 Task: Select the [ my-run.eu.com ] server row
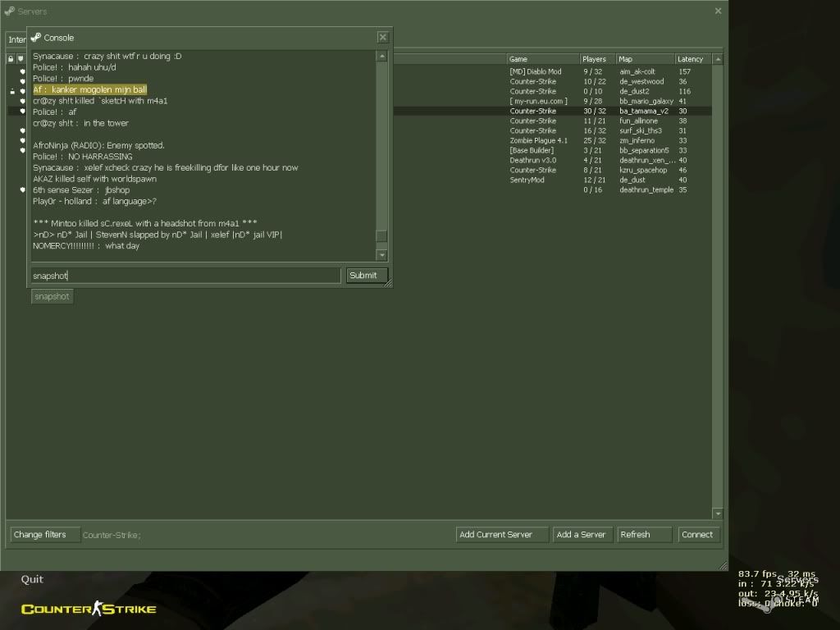[x=552, y=101]
